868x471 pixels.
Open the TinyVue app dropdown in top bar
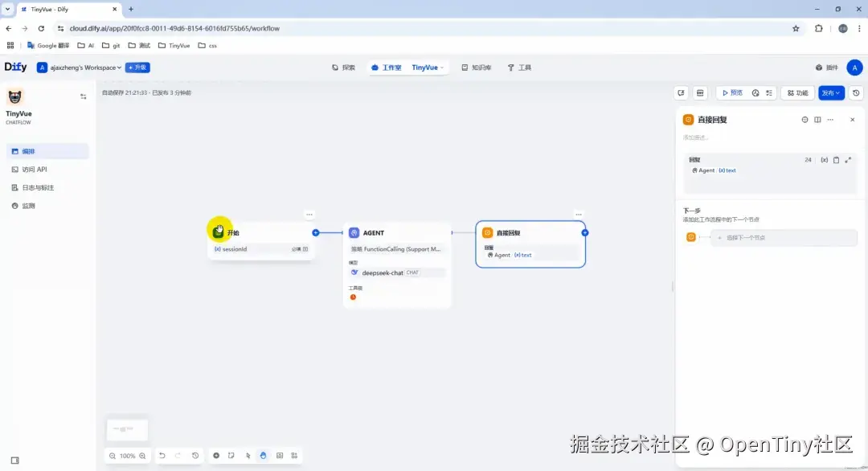427,68
